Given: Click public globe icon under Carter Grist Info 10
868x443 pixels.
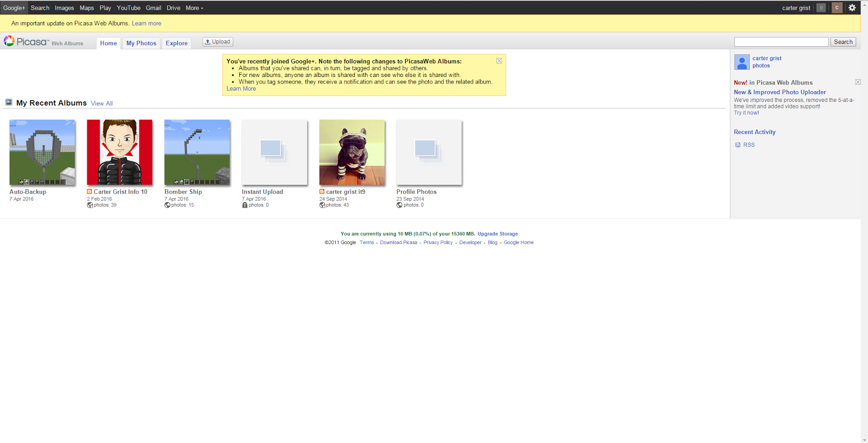Looking at the screenshot, I should coord(90,205).
